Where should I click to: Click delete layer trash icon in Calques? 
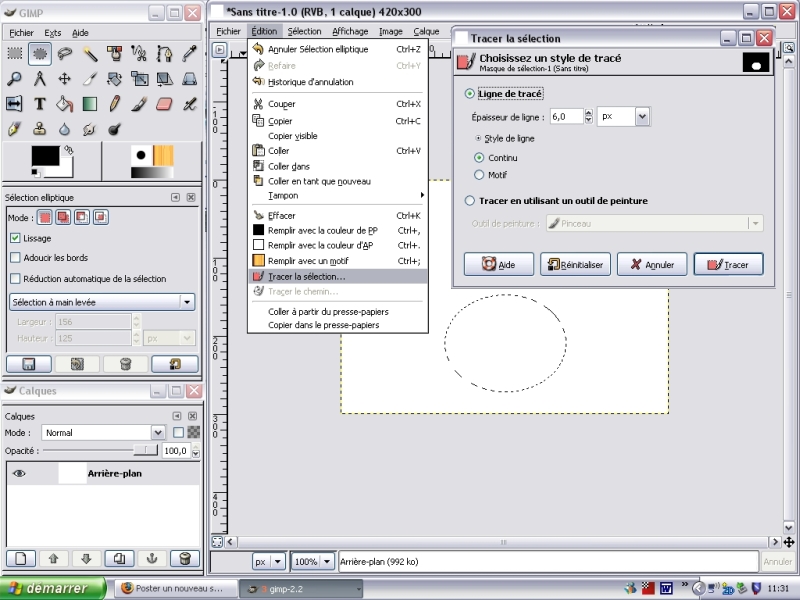tap(185, 558)
